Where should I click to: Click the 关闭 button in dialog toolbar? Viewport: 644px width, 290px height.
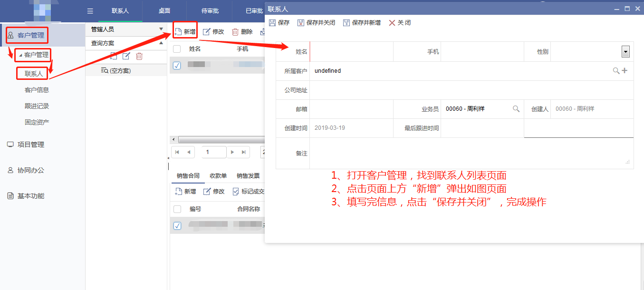coord(400,23)
